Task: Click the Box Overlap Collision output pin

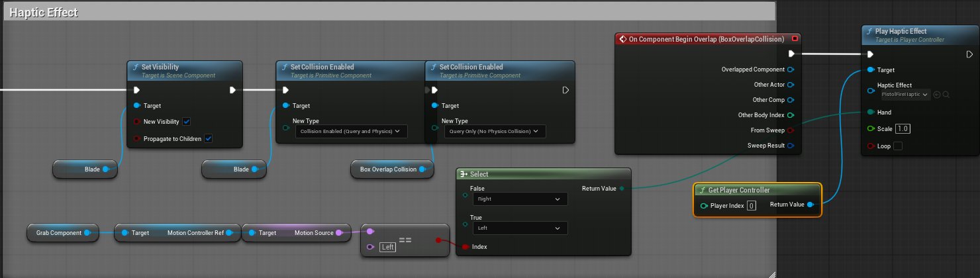Action: pos(424,169)
